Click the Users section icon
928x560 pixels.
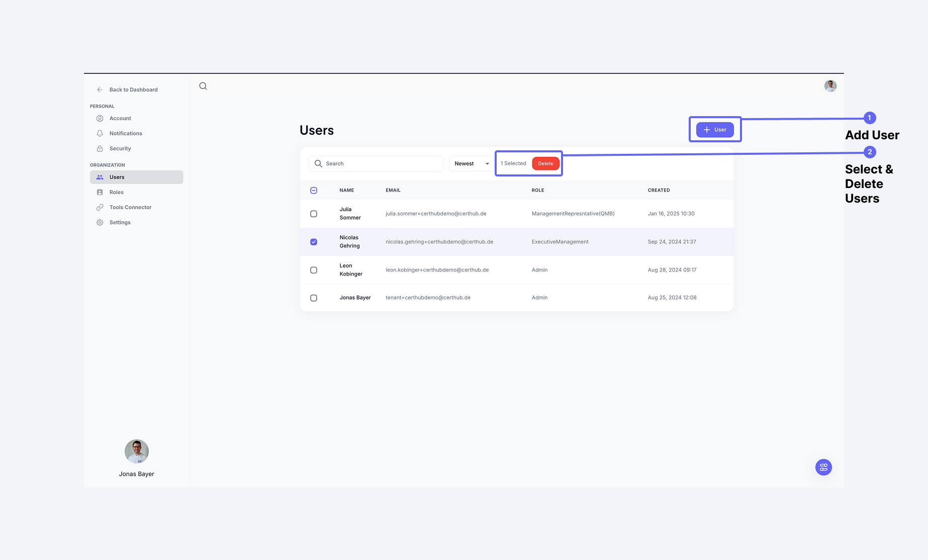[101, 177]
